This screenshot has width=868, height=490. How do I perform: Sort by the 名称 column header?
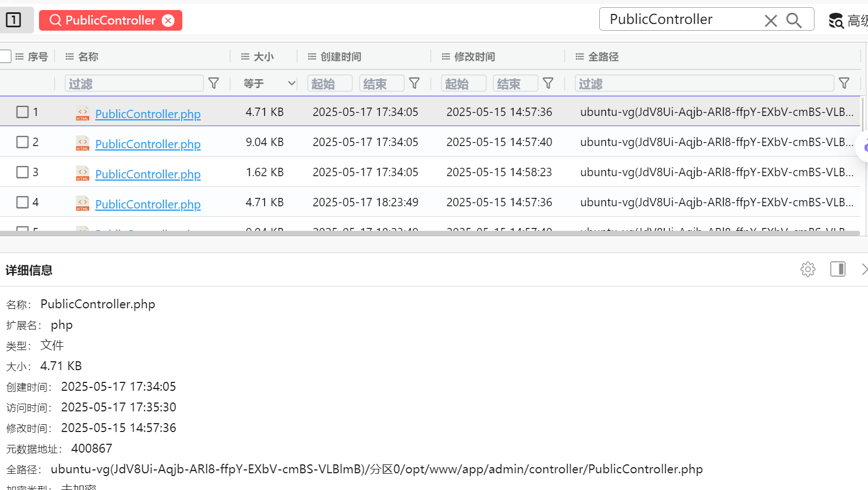(88, 57)
